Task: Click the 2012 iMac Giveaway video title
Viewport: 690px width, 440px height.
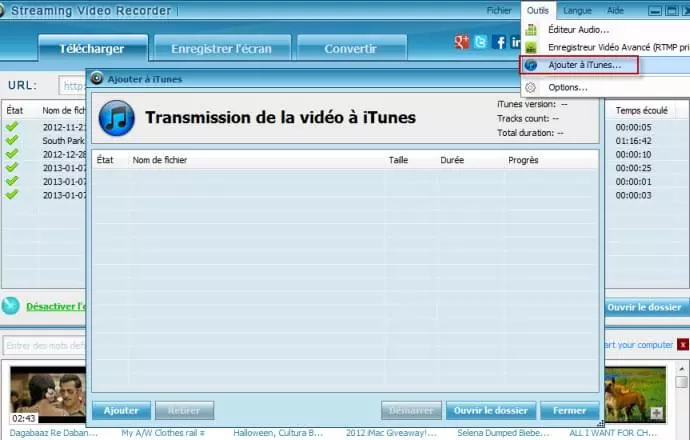Action: click(391, 433)
